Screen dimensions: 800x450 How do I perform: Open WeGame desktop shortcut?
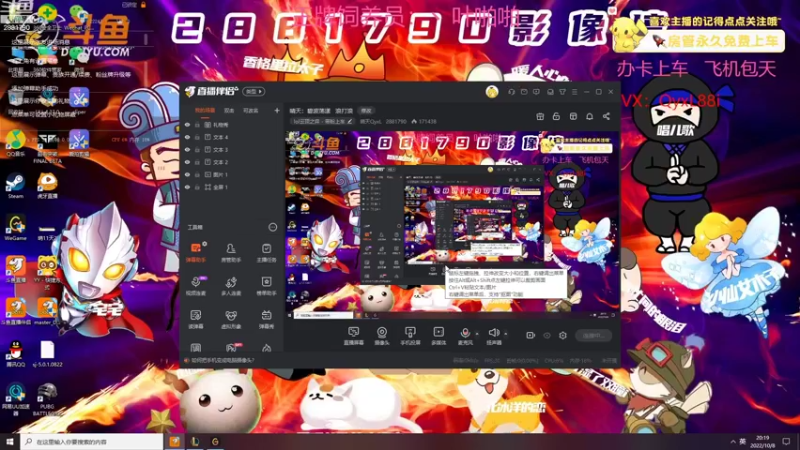pyautogui.click(x=15, y=227)
